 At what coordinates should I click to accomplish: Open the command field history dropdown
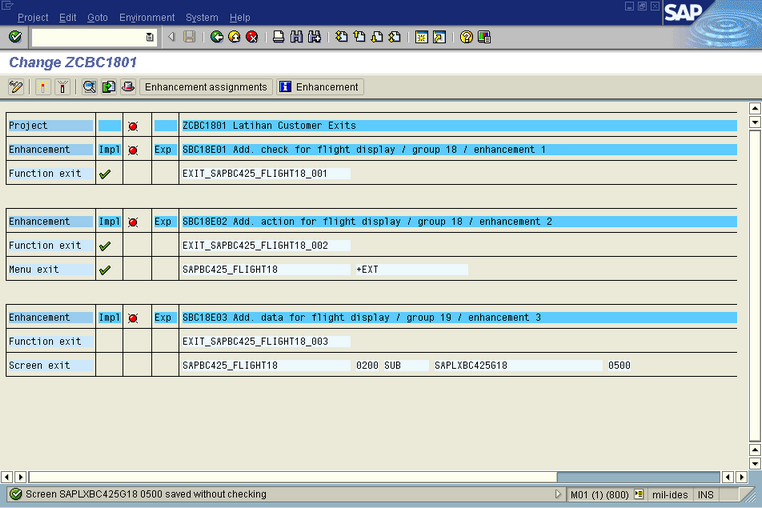click(x=150, y=37)
